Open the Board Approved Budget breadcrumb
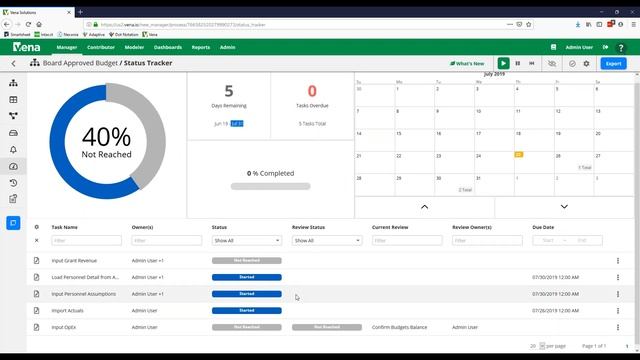The width and height of the screenshot is (640, 360). pos(80,63)
